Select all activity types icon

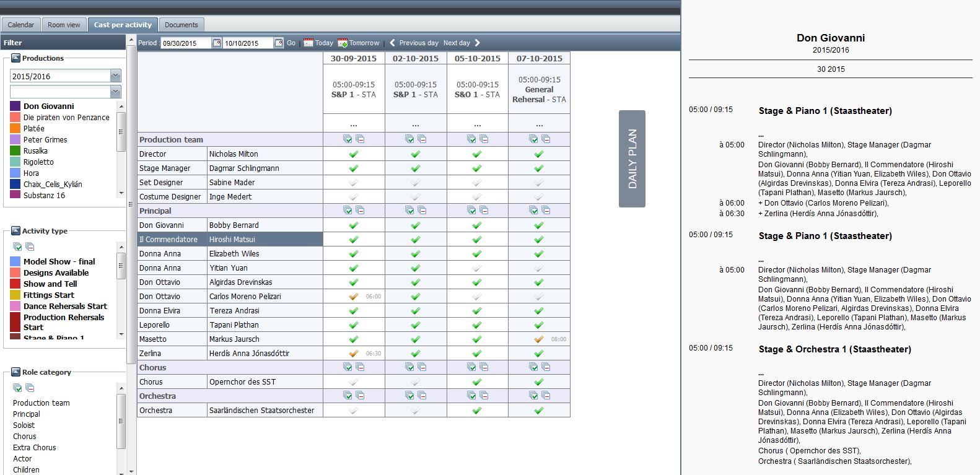(17, 246)
